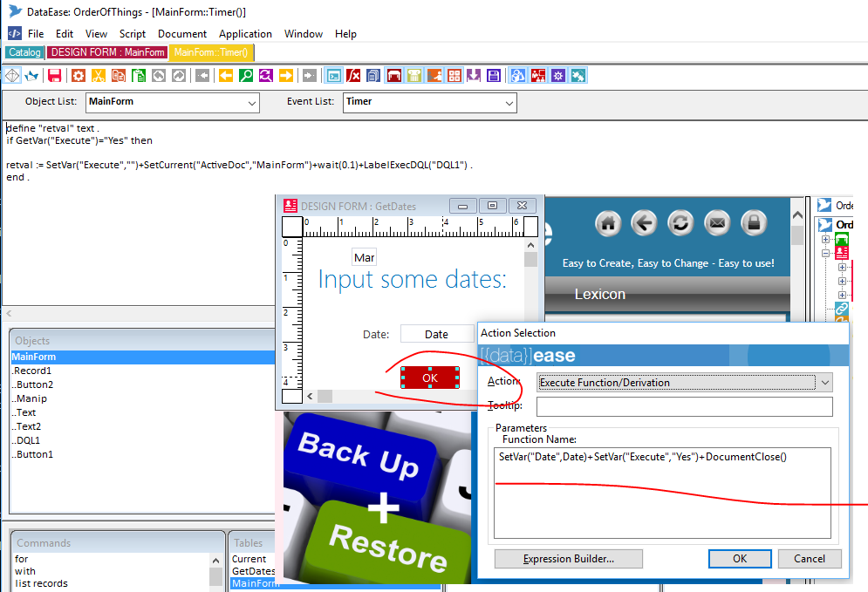868x592 pixels.
Task: Click the purple find-and-replace icon
Action: [x=266, y=76]
